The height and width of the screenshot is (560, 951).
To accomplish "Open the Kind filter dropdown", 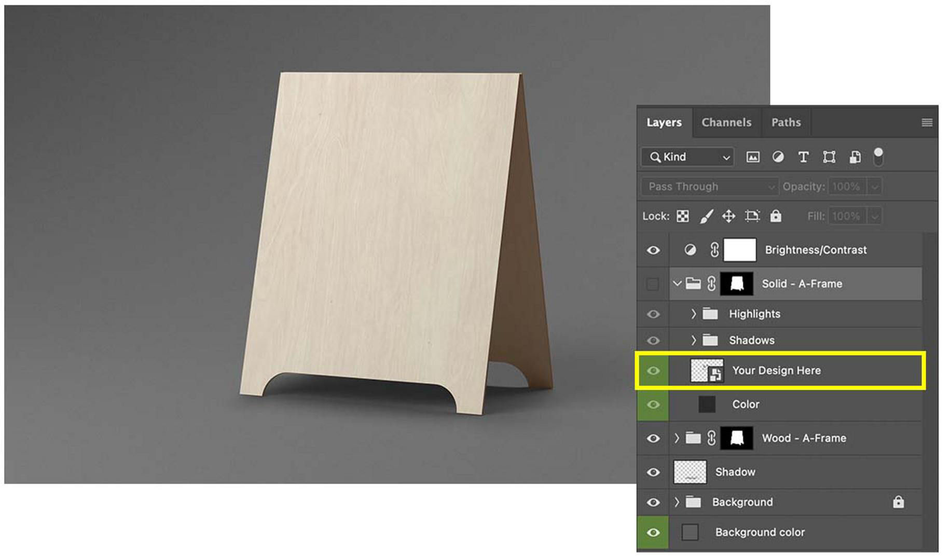I will click(x=727, y=157).
